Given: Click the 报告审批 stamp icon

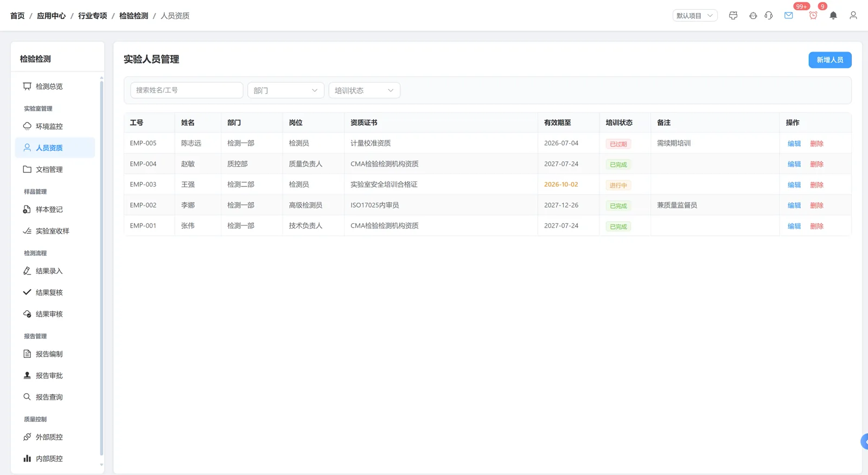Looking at the screenshot, I should pyautogui.click(x=27, y=375).
